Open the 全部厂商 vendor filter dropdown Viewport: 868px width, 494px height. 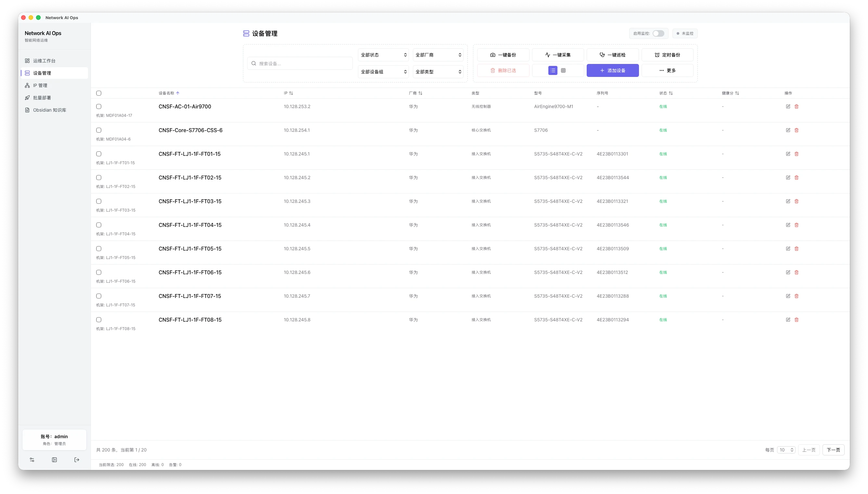(x=438, y=55)
